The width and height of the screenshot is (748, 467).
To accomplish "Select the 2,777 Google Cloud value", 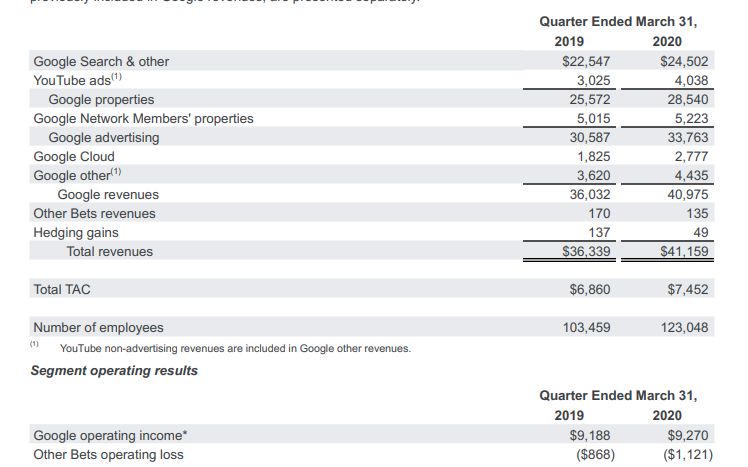I will pos(691,156).
